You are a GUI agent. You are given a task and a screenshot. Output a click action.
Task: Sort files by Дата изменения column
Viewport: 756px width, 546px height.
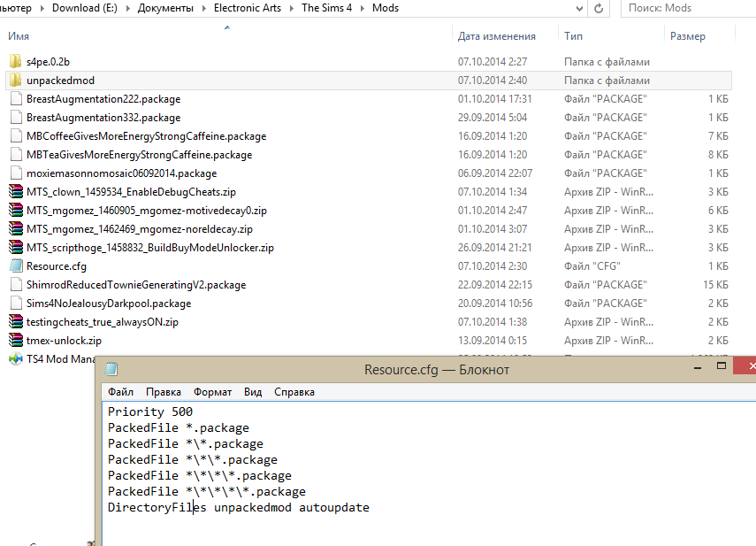tap(497, 36)
